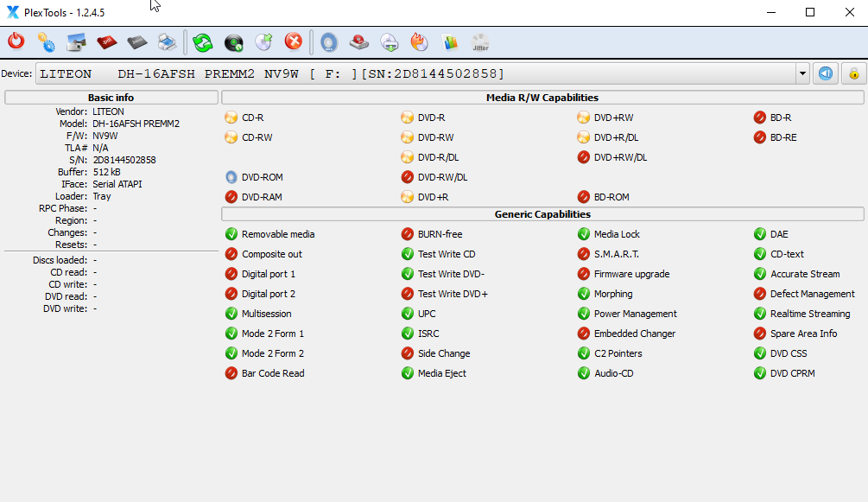
Task: Open the Device dropdown arrow
Action: [802, 73]
